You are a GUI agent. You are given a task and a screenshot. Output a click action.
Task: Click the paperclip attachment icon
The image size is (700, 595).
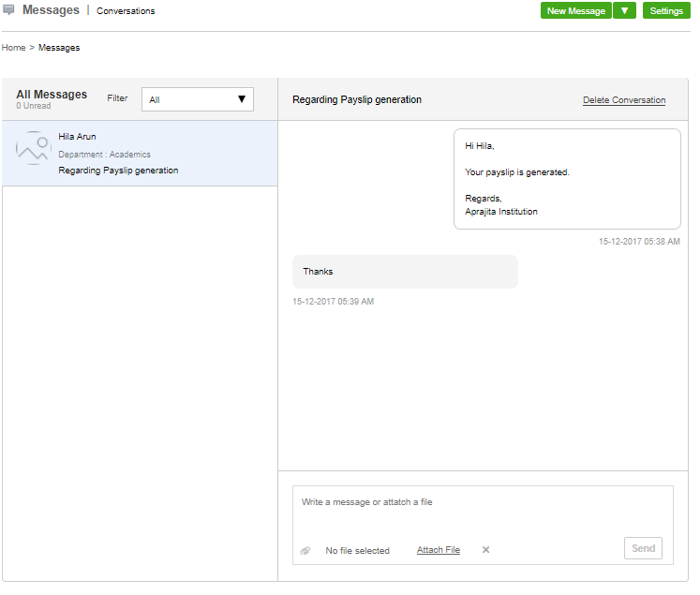(305, 551)
